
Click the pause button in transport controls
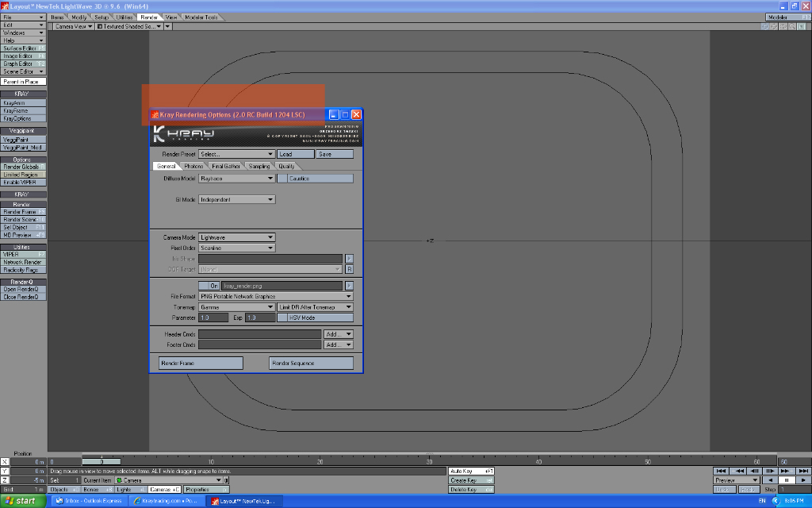pyautogui.click(x=785, y=480)
